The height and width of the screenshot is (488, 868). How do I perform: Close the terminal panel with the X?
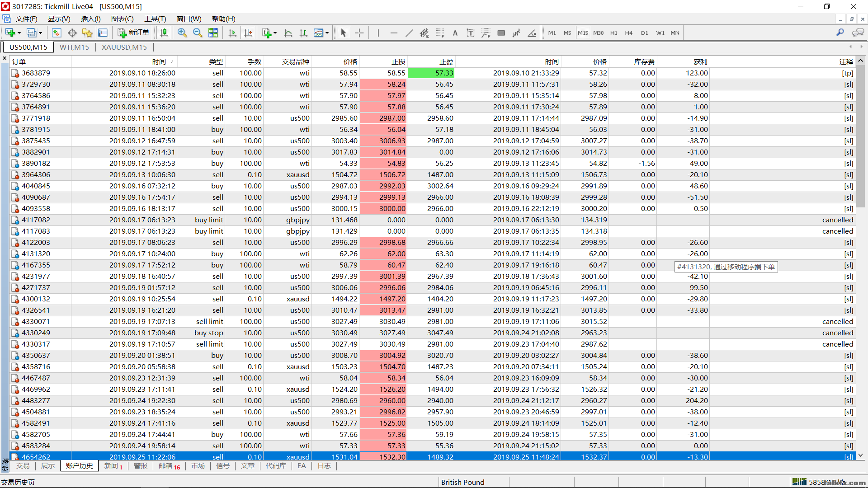[x=5, y=58]
